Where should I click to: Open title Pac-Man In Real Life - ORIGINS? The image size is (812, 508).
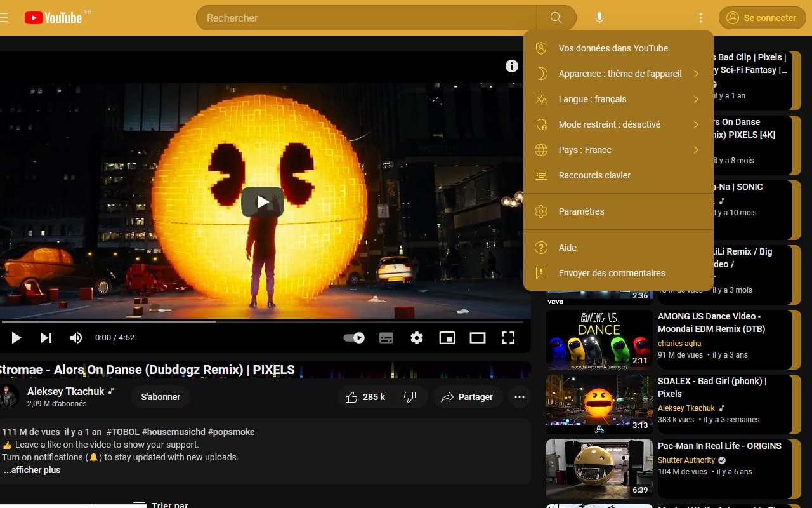click(719, 446)
